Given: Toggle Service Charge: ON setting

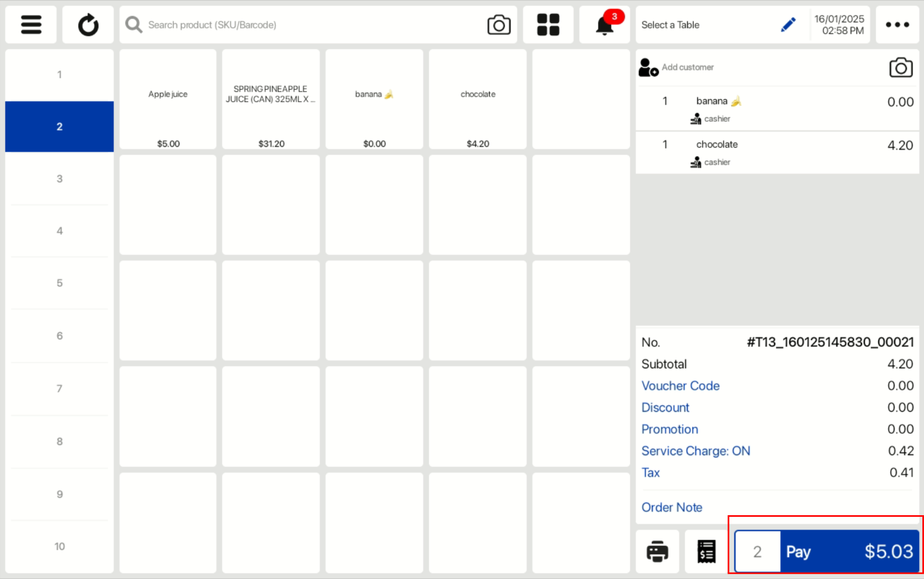Looking at the screenshot, I should coord(696,451).
